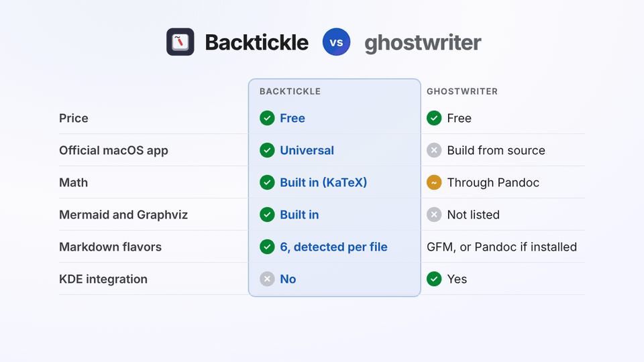
Task: Click the gray X beside Backtickle No
Action: 267,279
